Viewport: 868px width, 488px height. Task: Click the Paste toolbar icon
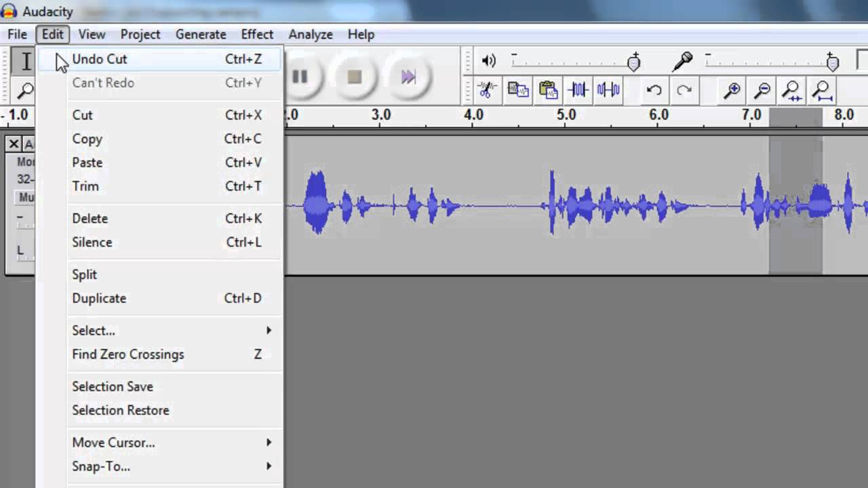pos(548,90)
